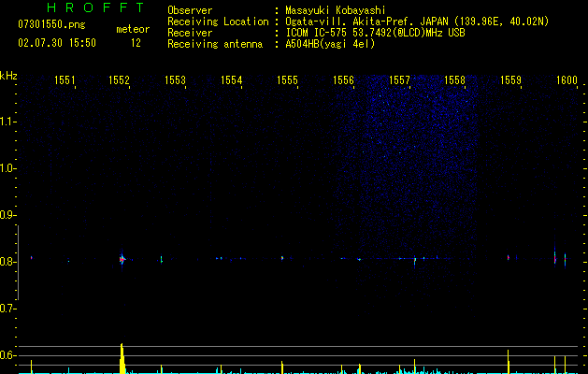This screenshot has width=588, height=374.
Task: Click the 0.6 kHz frequency label
Action: coord(7,355)
